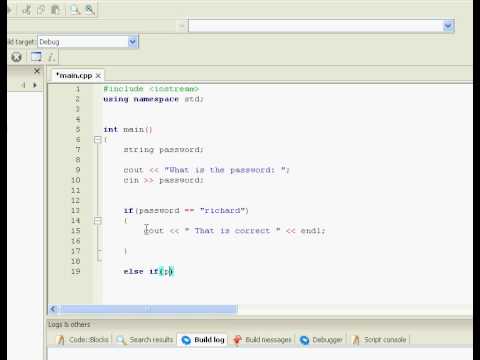480x360 pixels.
Task: Click left arrow in management panel tabs
Action: click(x=23, y=85)
